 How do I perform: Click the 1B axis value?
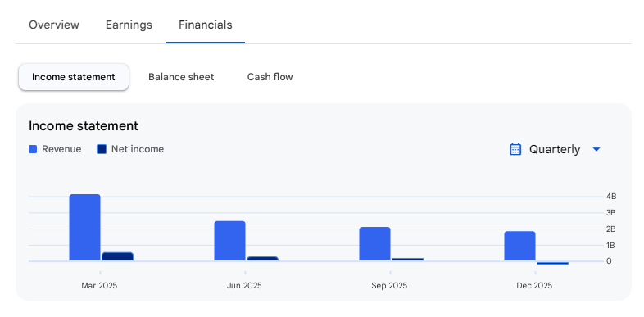[x=611, y=246]
